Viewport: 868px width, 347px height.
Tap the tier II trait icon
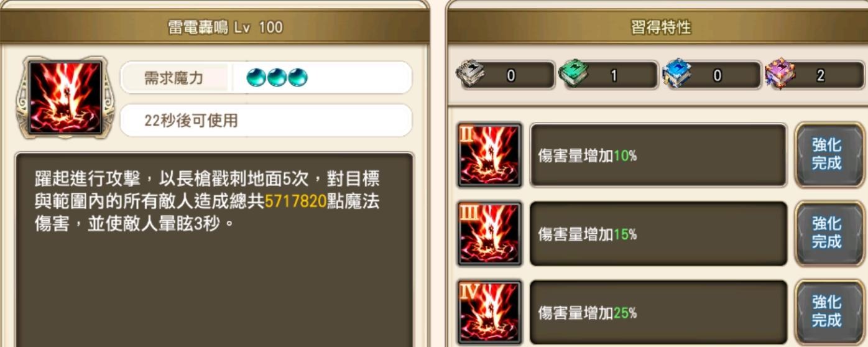(489, 155)
